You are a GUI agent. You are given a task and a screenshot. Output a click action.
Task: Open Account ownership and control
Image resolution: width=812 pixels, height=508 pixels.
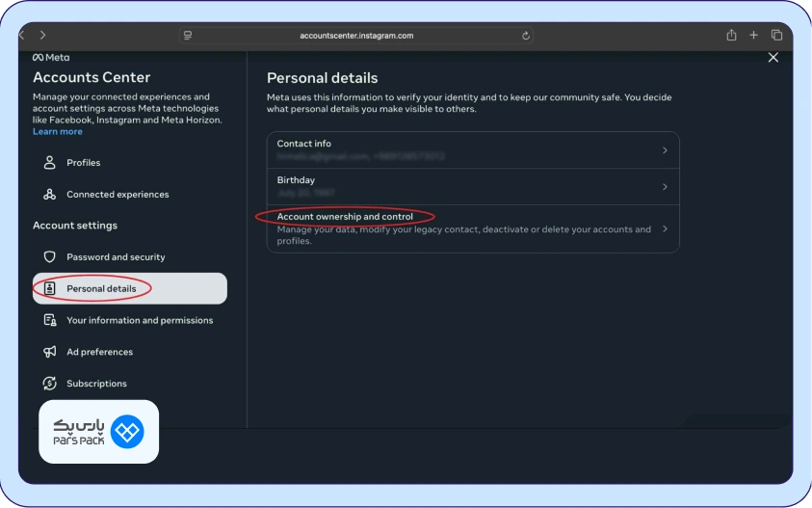345,217
